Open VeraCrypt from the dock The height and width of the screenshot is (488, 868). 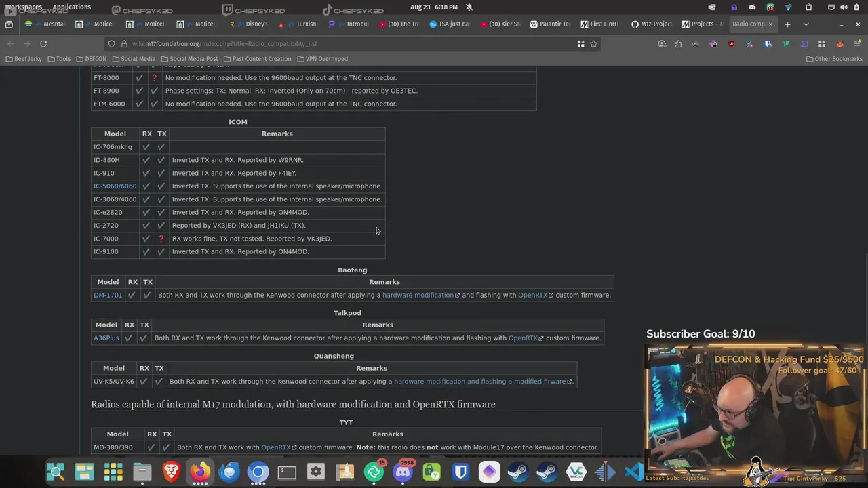point(576,471)
